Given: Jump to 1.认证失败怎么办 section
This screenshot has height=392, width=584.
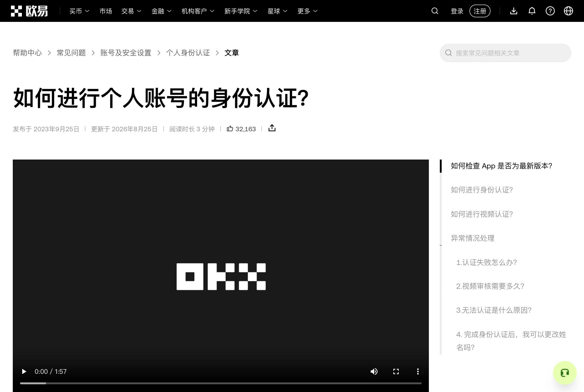Looking at the screenshot, I should 487,263.
